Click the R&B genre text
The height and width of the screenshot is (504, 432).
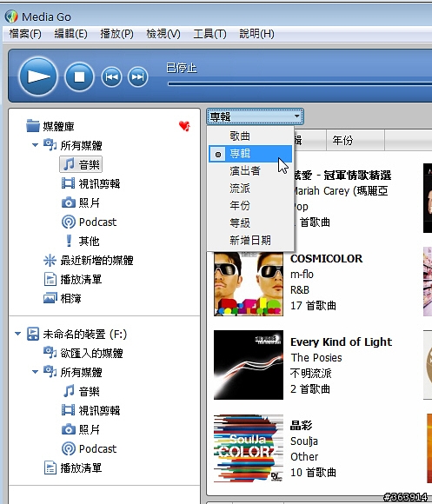(300, 289)
